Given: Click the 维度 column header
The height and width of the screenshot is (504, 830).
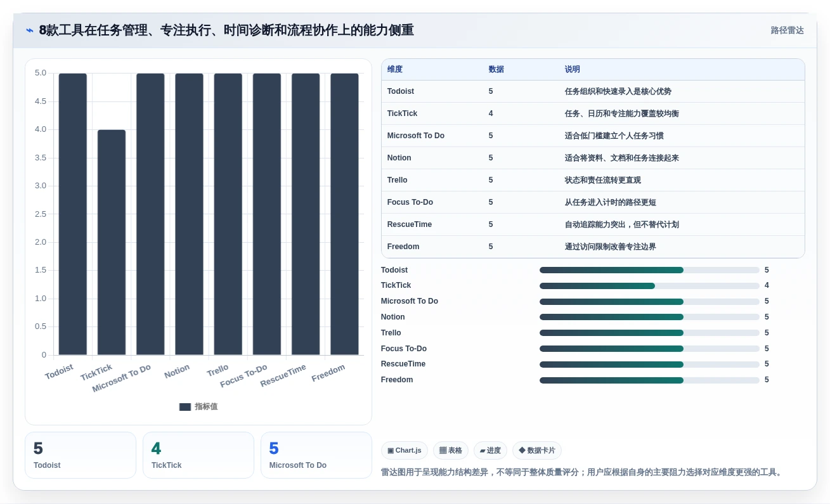Looking at the screenshot, I should pos(395,70).
